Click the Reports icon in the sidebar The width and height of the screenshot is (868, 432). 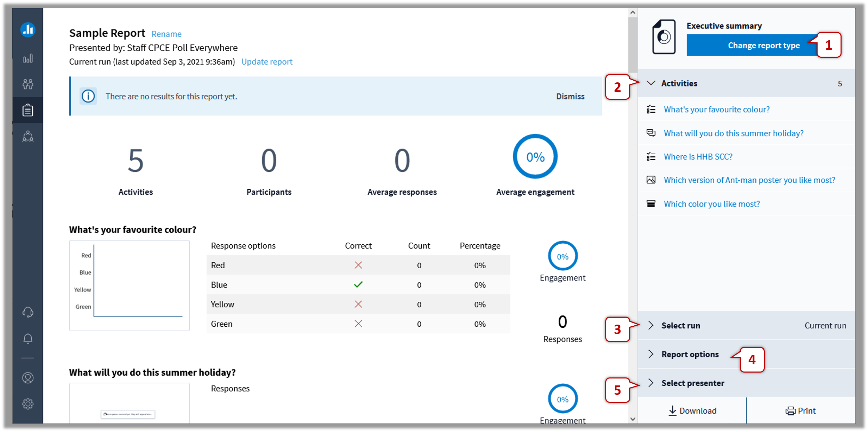pos(29,109)
